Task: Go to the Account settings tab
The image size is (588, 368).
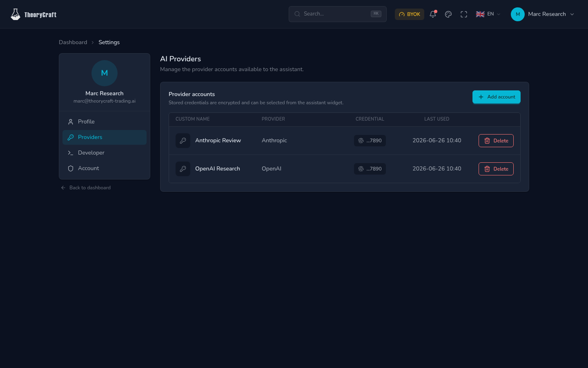Action: click(105, 168)
